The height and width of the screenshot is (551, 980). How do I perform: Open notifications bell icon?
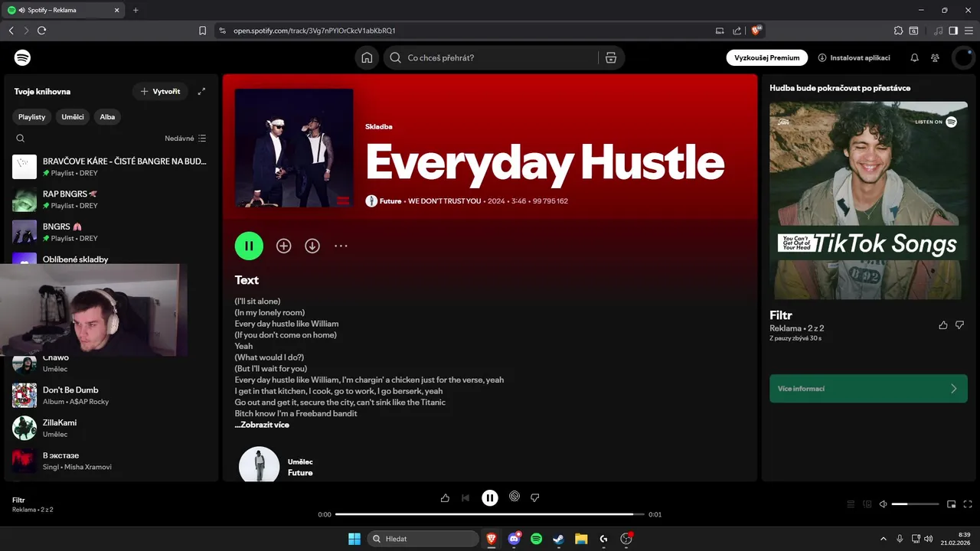tap(914, 57)
